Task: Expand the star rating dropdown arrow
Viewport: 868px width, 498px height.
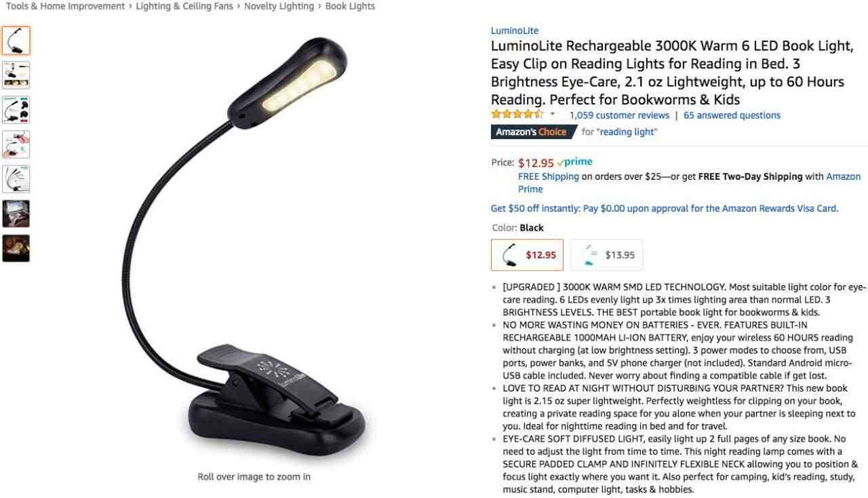Action: click(553, 115)
